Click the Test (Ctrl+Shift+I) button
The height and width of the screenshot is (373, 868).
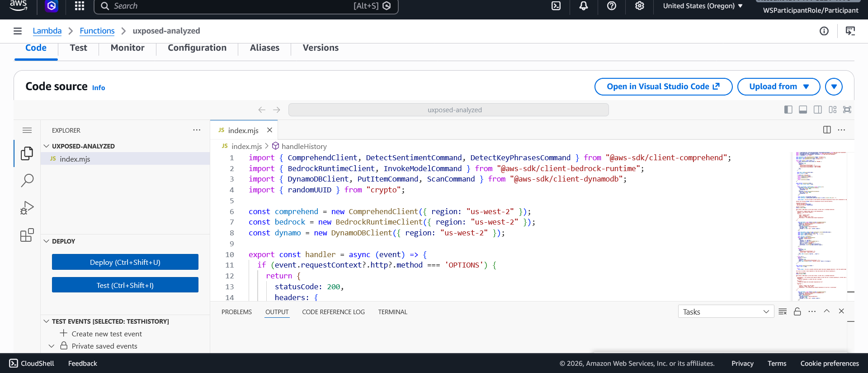125,285
